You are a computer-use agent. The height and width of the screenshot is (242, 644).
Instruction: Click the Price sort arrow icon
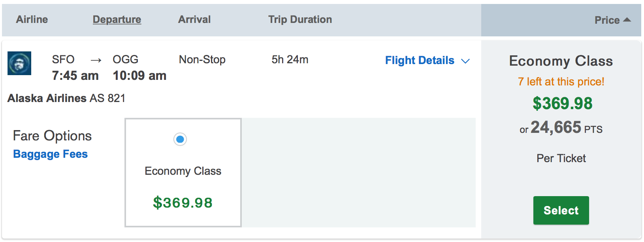pos(627,20)
